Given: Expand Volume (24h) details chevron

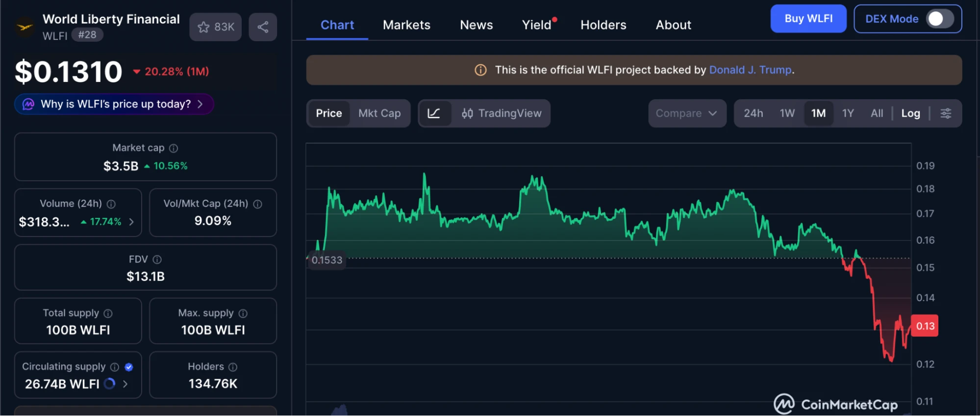Looking at the screenshot, I should coord(131,222).
